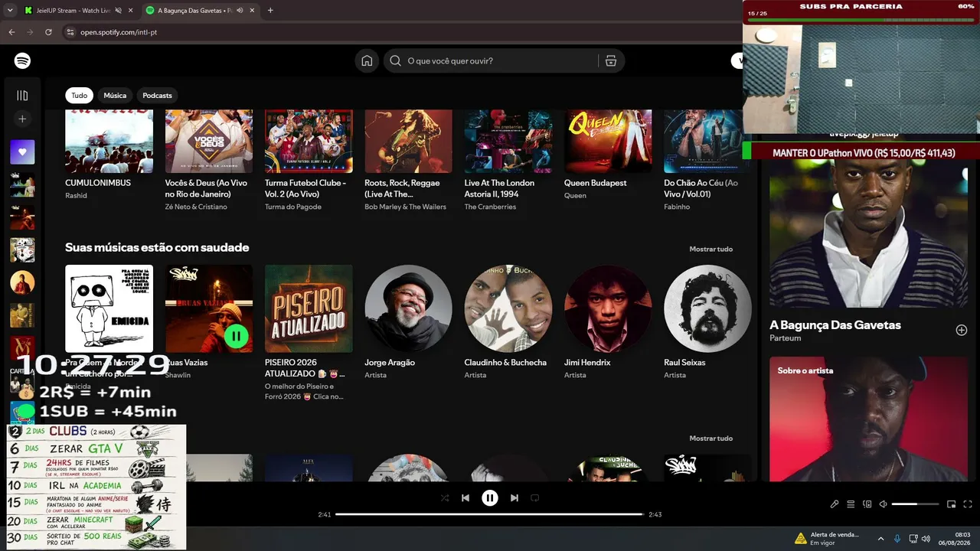The height and width of the screenshot is (551, 980).
Task: Open Parteum artist link in Now Playing
Action: click(x=786, y=338)
